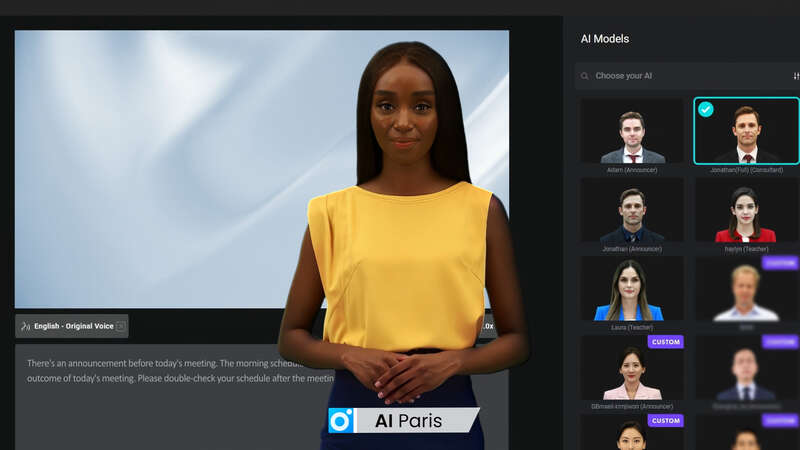Click the AI Models panel heading
800x450 pixels.
tap(605, 39)
